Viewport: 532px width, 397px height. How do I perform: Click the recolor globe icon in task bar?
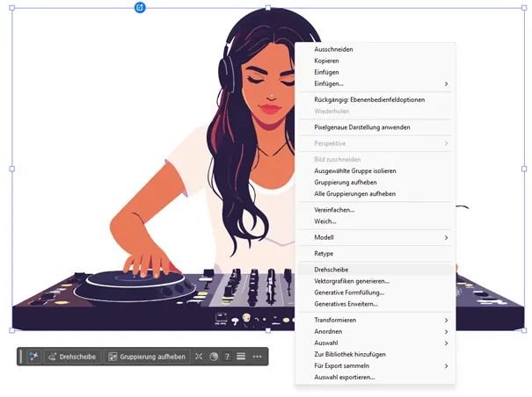coord(213,357)
